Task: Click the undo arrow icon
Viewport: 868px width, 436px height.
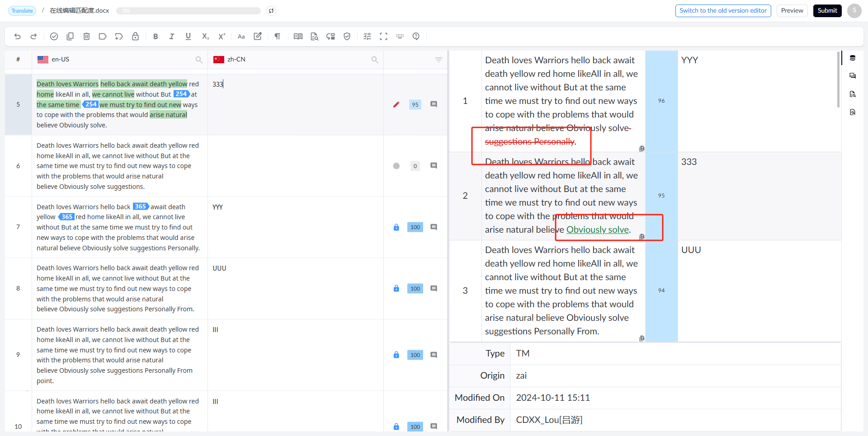Action: coord(18,37)
